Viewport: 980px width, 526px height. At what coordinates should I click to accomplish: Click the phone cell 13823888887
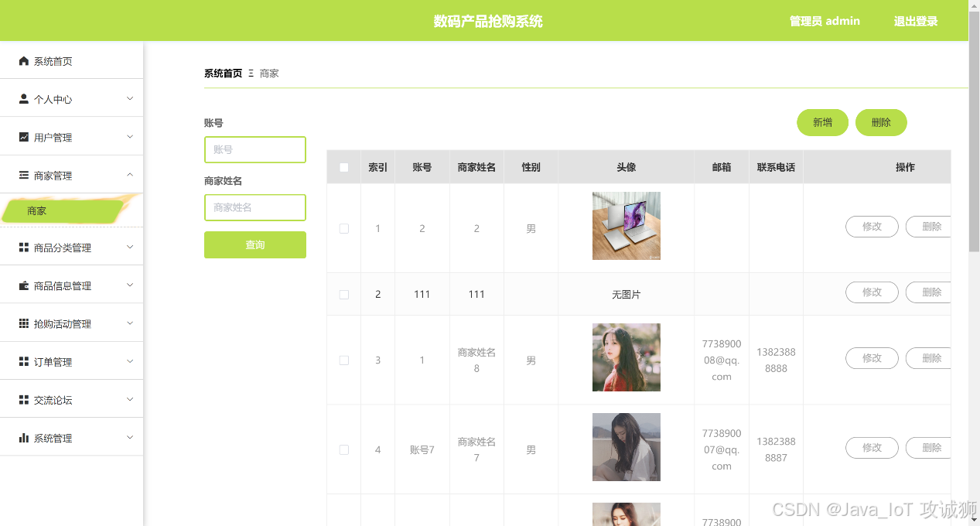[x=776, y=449]
